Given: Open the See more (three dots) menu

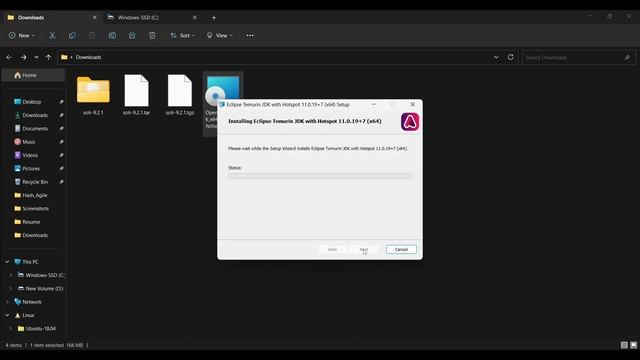Looking at the screenshot, I should click(250, 36).
